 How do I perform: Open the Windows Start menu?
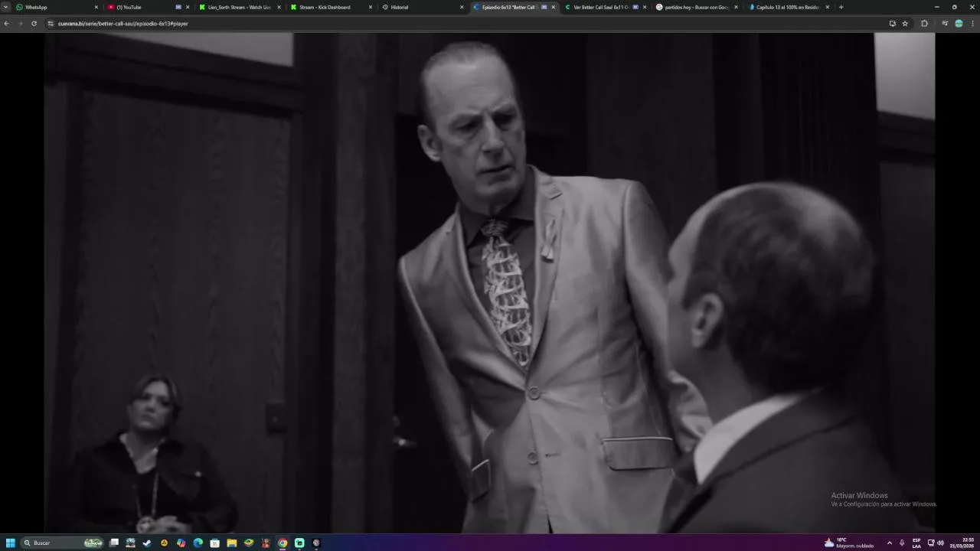tap(11, 543)
